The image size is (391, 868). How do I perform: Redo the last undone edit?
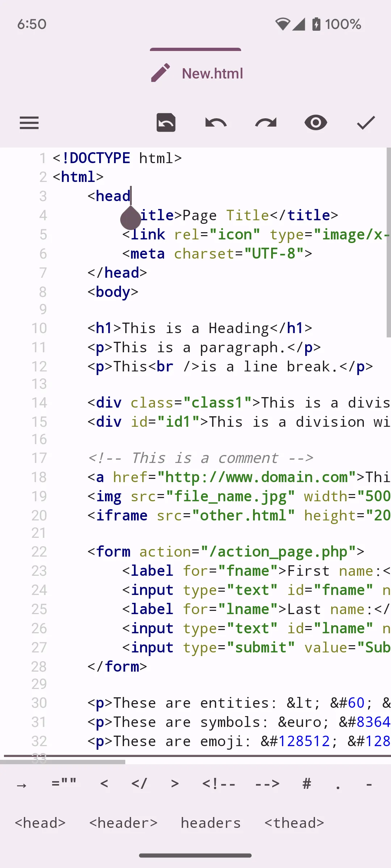point(266,123)
